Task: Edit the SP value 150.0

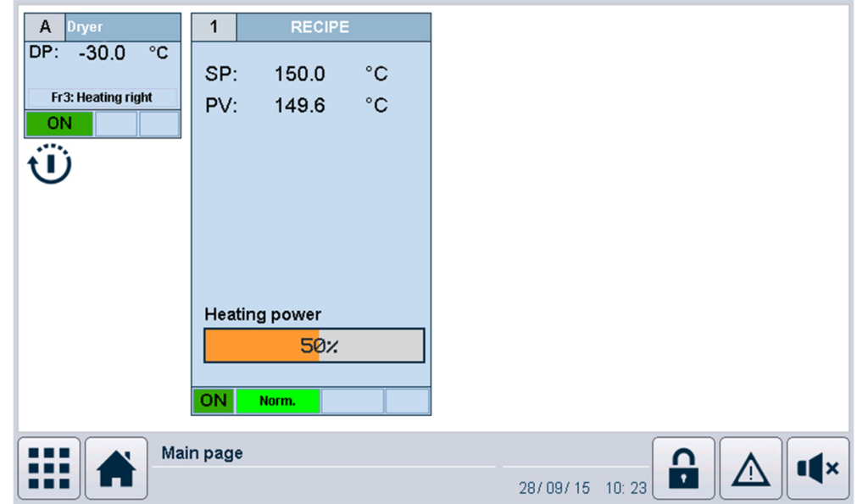Action: click(x=299, y=75)
